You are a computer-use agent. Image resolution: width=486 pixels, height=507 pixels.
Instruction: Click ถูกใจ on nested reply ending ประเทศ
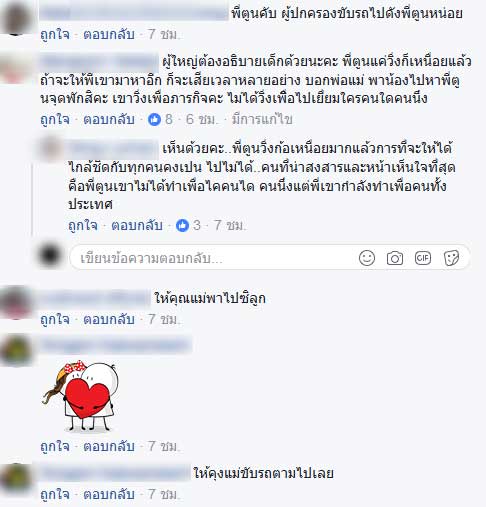coord(83,225)
